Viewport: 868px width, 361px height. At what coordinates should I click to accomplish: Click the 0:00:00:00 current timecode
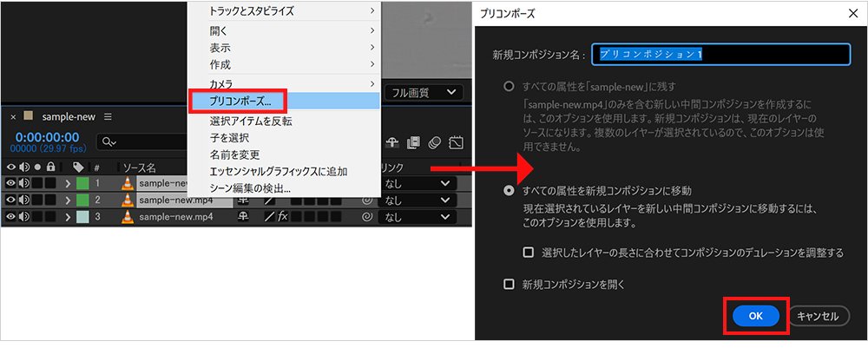pyautogui.click(x=47, y=137)
